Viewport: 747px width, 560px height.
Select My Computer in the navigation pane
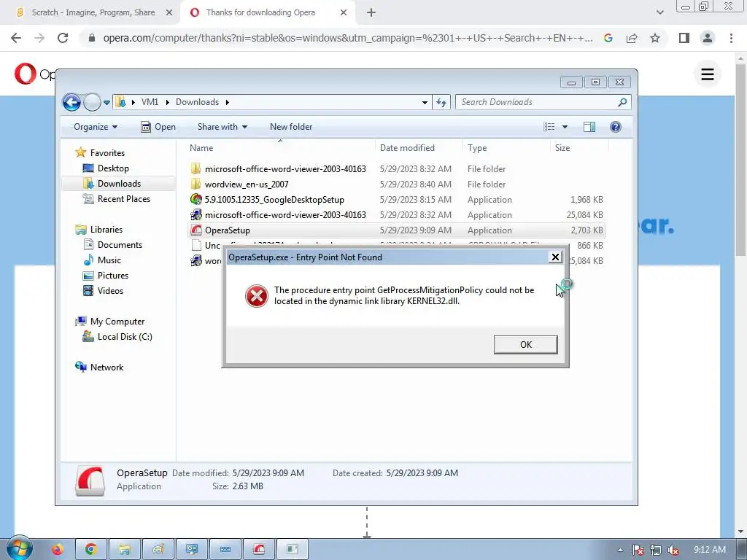point(117,322)
